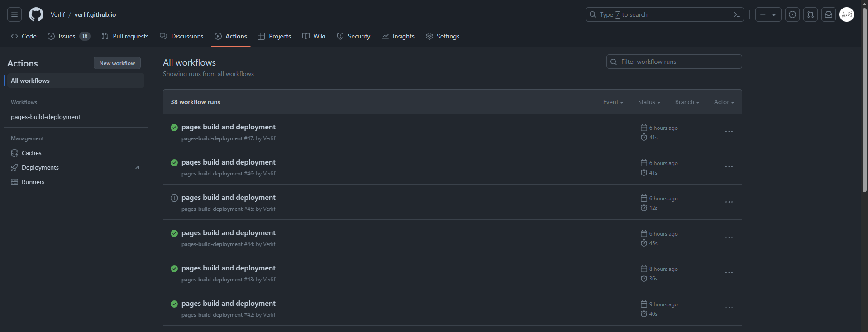The image size is (868, 332).
Task: Open options menu for run #47
Action: (729, 132)
